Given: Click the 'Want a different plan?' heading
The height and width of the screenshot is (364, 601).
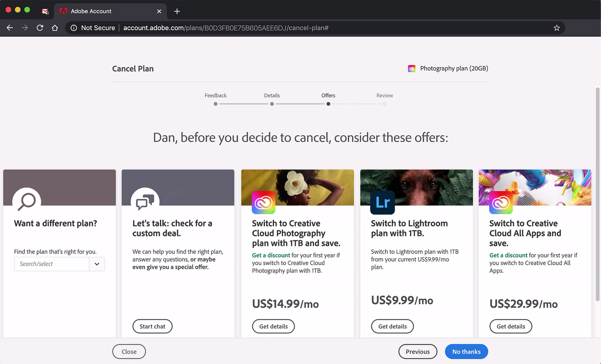Looking at the screenshot, I should pos(56,223).
